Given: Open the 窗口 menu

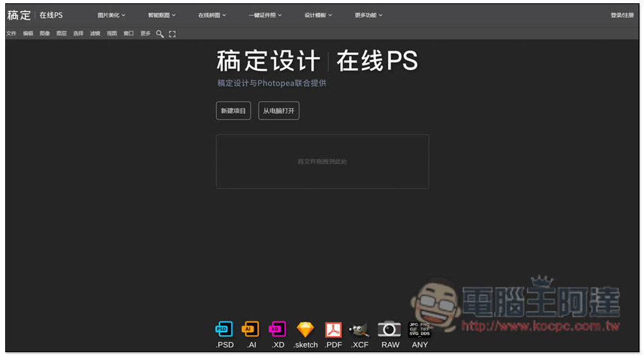Looking at the screenshot, I should [129, 33].
